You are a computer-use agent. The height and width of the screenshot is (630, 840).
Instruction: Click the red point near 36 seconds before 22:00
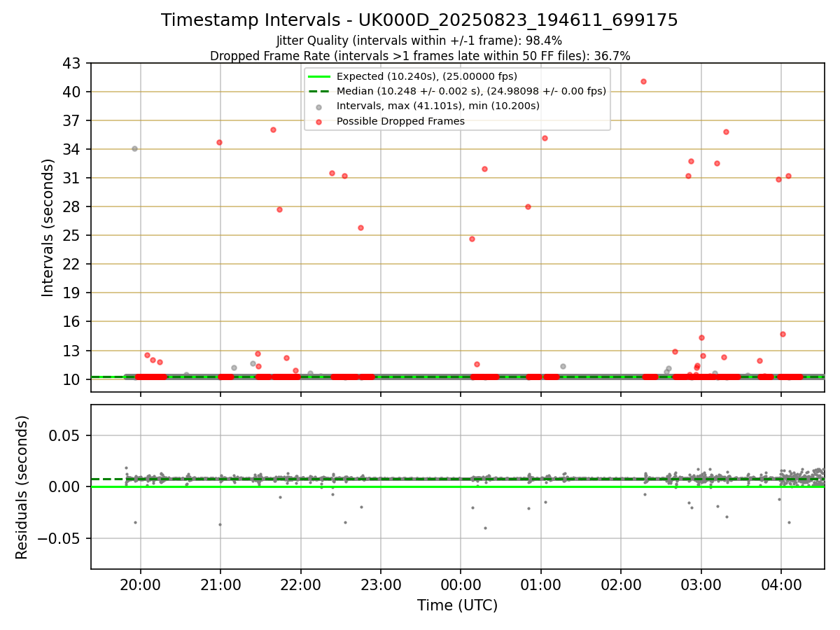(x=273, y=129)
